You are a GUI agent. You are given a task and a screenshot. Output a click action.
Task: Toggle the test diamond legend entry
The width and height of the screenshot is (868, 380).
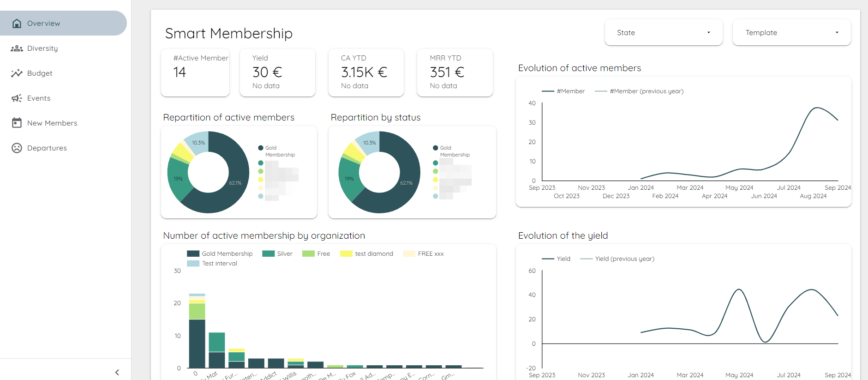[367, 254]
